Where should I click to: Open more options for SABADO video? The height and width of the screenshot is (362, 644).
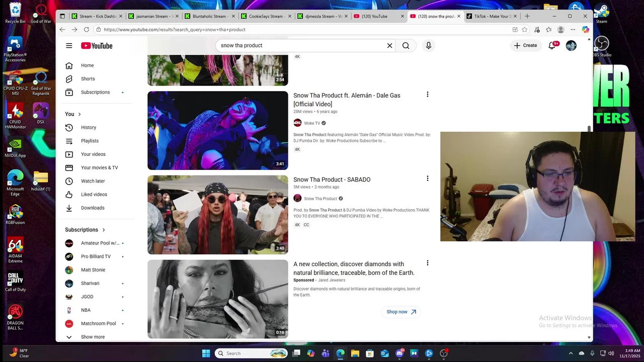(428, 178)
